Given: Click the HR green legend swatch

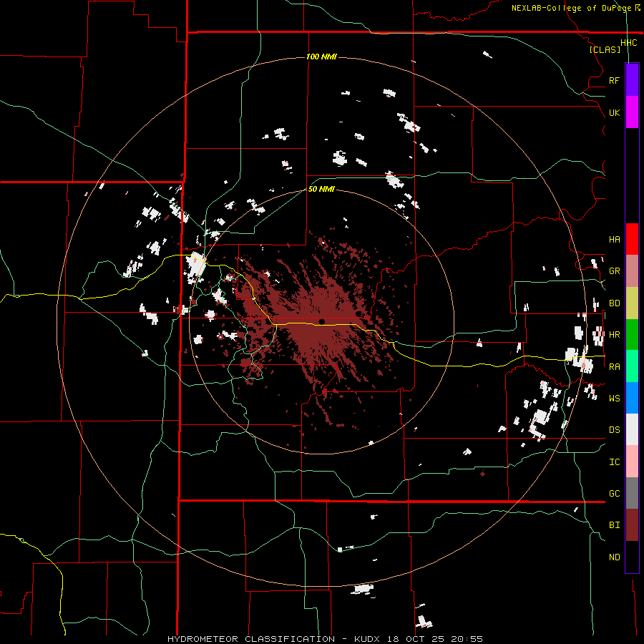Looking at the screenshot, I should tap(632, 335).
